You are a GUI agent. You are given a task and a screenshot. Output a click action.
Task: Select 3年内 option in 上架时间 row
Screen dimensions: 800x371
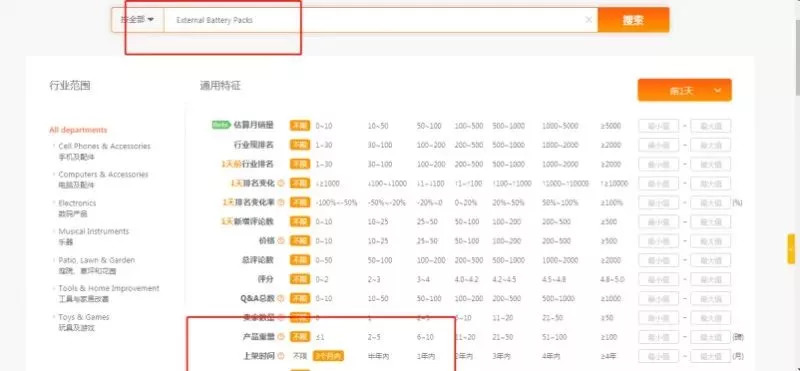(x=502, y=356)
